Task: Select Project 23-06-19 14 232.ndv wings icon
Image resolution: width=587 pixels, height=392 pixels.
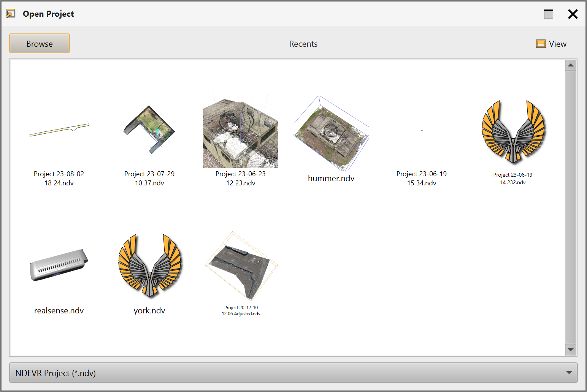Action: [x=513, y=131]
